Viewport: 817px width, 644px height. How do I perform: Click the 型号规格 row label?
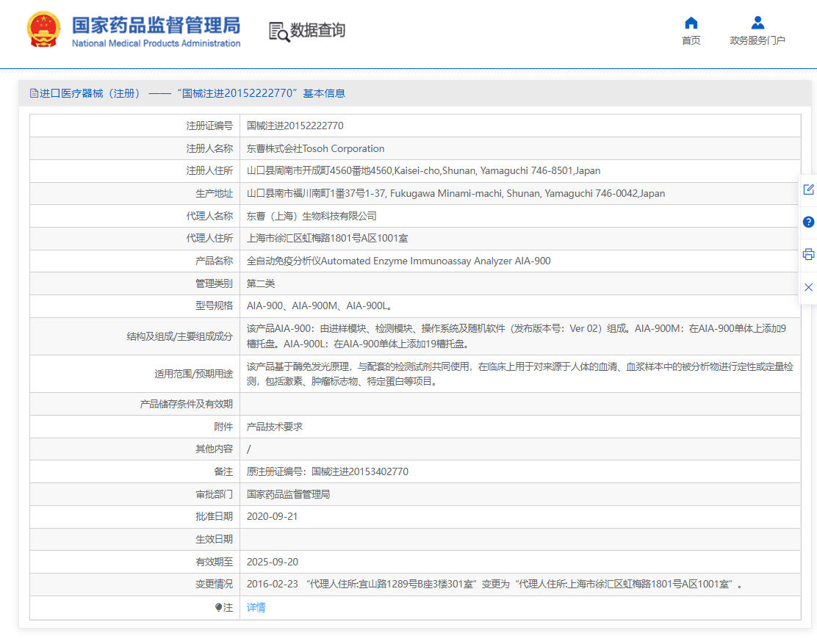(x=214, y=305)
